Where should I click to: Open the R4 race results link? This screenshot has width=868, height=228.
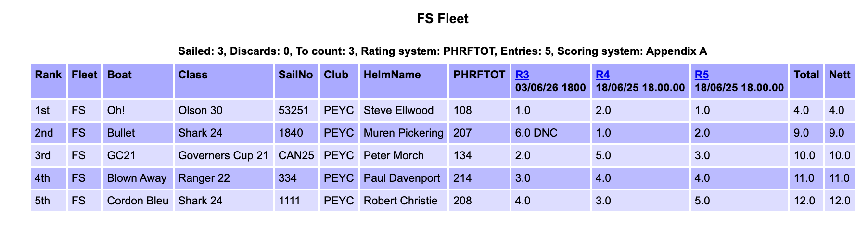point(603,75)
